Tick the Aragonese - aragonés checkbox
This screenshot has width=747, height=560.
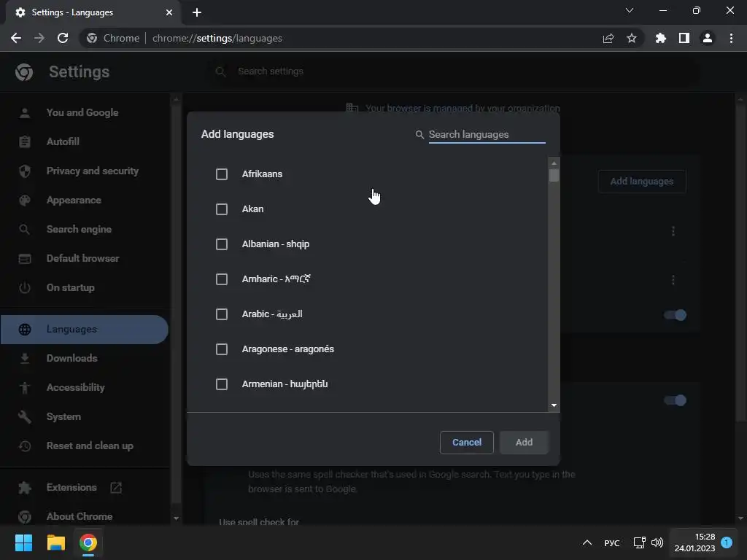pyautogui.click(x=222, y=349)
